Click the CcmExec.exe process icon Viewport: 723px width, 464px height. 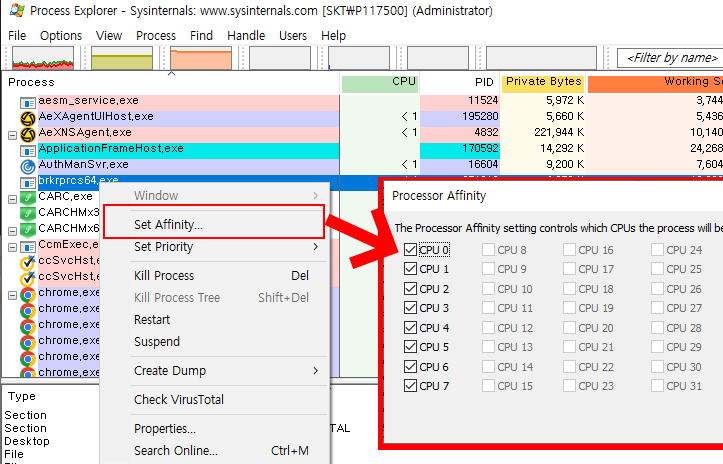pos(28,247)
